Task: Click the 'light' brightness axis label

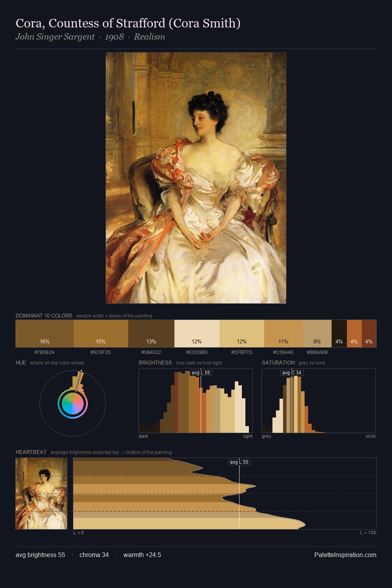Action: pyautogui.click(x=248, y=436)
